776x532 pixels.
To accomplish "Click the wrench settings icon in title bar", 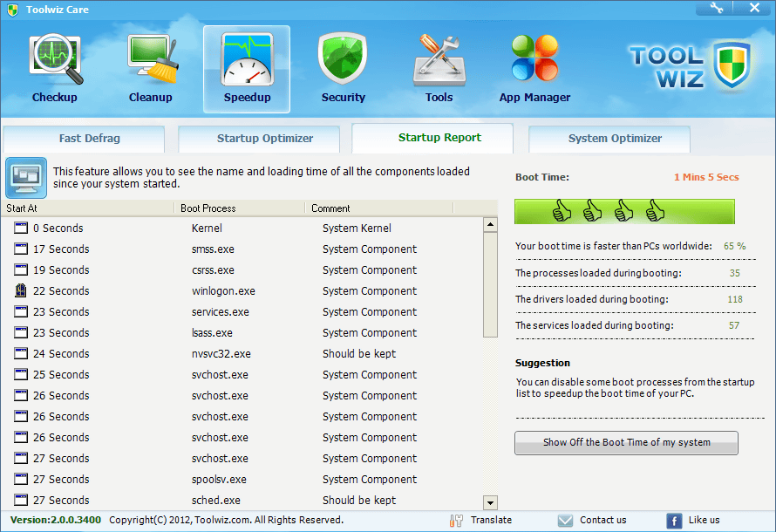I will tap(716, 8).
